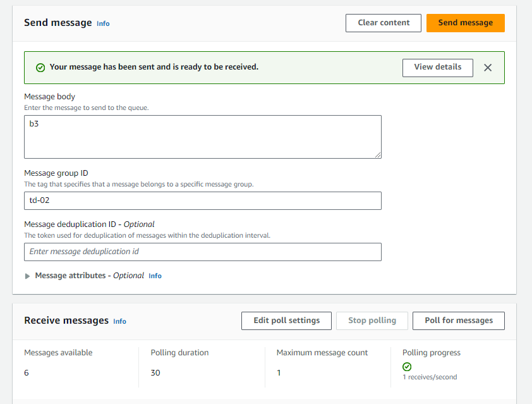Click the Stop polling button
Viewport: 532px width, 404px height.
[x=372, y=321]
